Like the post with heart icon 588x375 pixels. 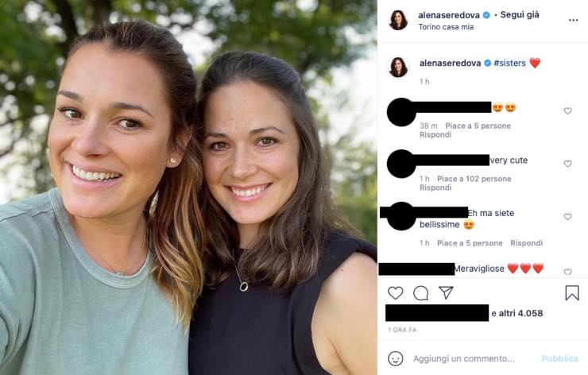(395, 293)
